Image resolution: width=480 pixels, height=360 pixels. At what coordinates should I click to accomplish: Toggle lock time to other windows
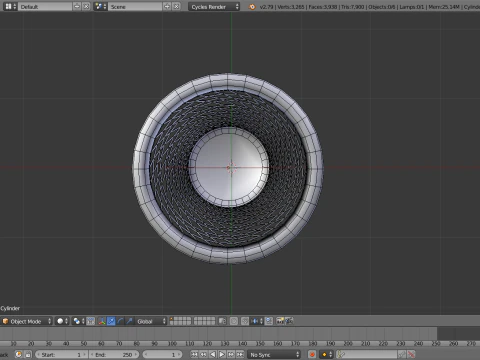point(28,354)
